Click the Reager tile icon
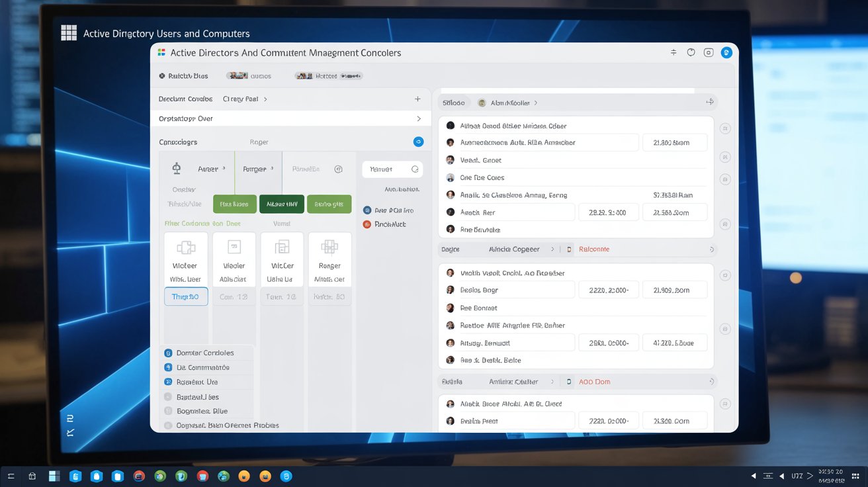This screenshot has width=868, height=487. point(329,247)
